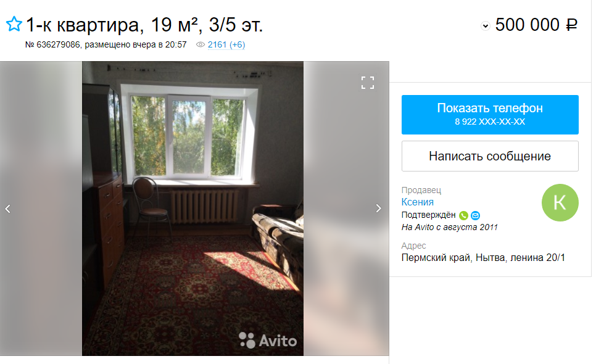
Task: Click the Avito watermark on photo
Action: tap(268, 341)
